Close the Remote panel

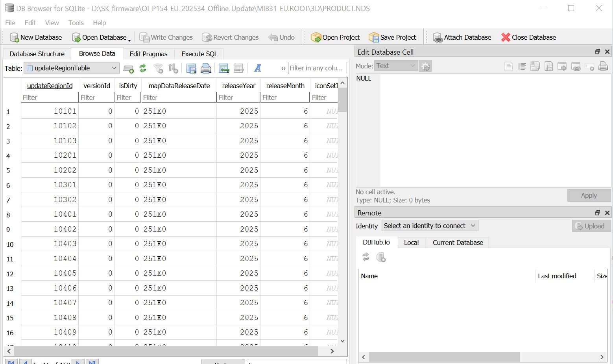607,213
